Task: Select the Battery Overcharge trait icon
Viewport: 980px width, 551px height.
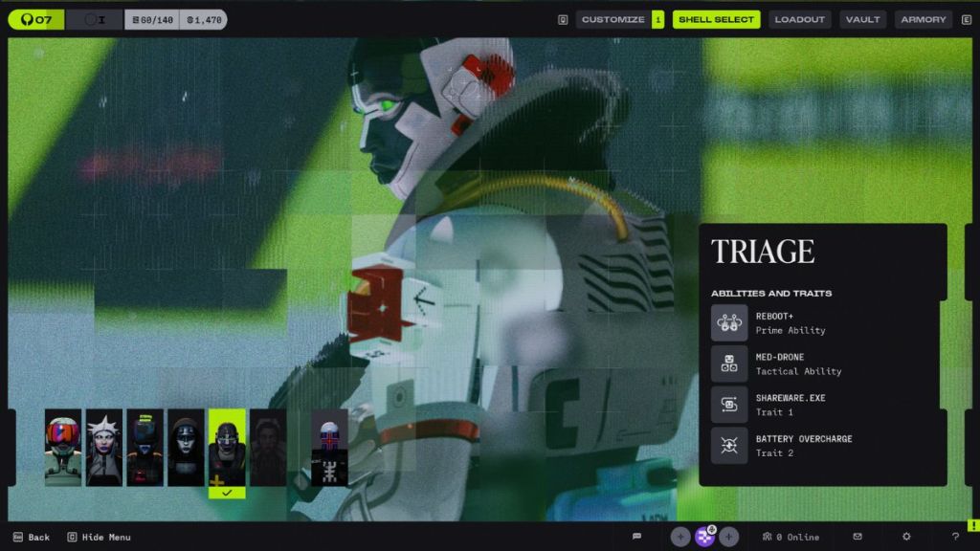Action: 729,446
